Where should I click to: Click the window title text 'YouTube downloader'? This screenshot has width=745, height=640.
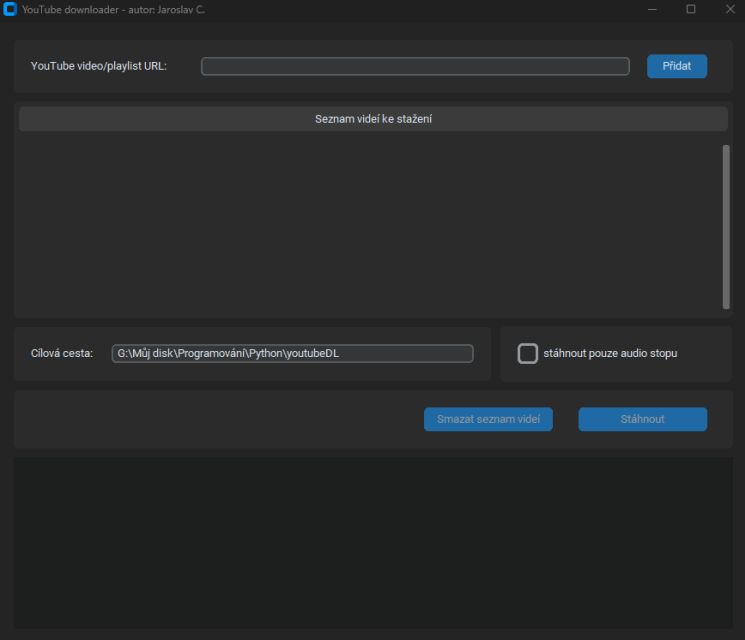[68, 9]
